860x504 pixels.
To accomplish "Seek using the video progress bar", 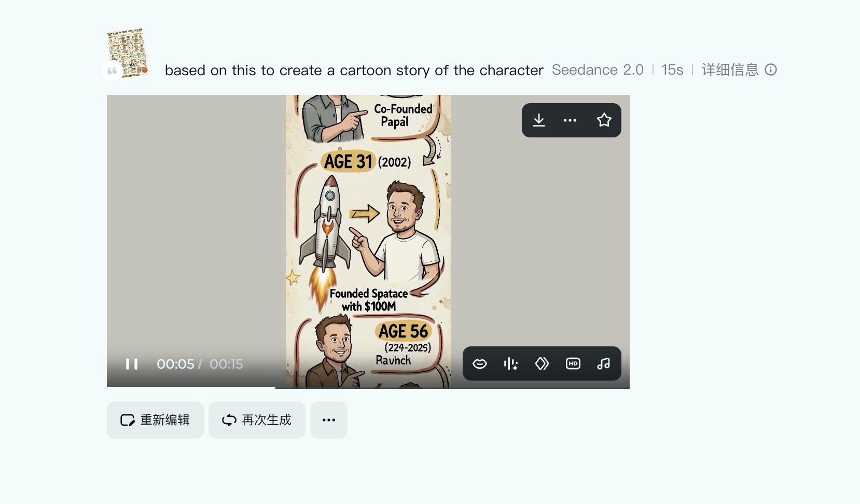I will (x=368, y=387).
